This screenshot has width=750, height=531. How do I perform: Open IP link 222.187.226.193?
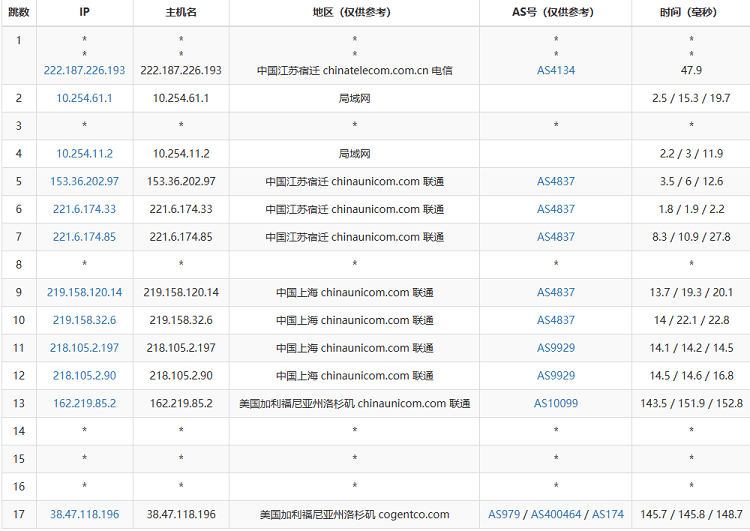(x=84, y=70)
